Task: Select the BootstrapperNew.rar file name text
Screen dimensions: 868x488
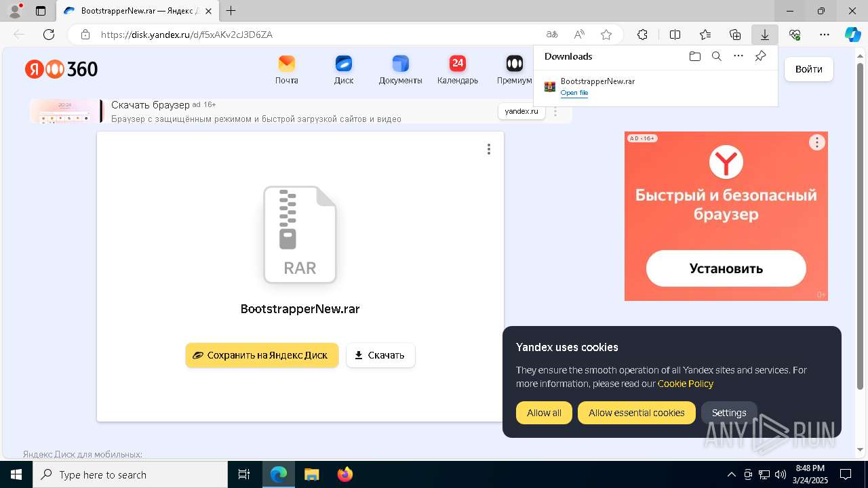Action: click(x=300, y=309)
